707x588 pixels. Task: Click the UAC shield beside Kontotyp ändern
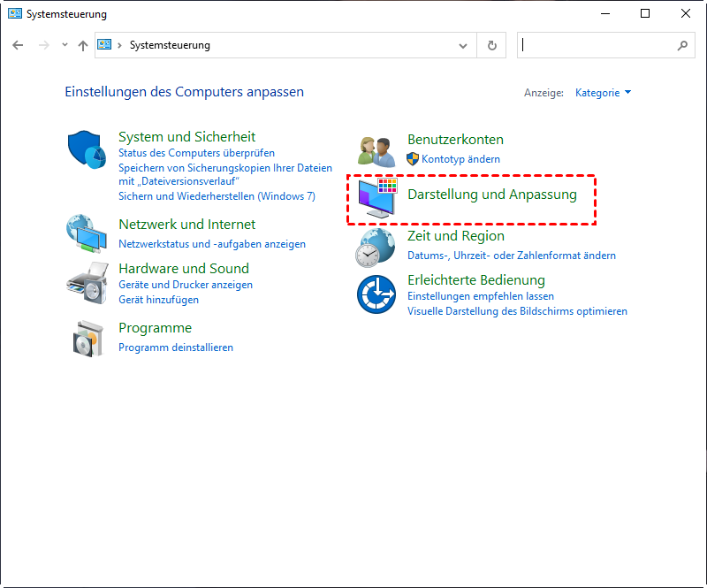tap(413, 159)
